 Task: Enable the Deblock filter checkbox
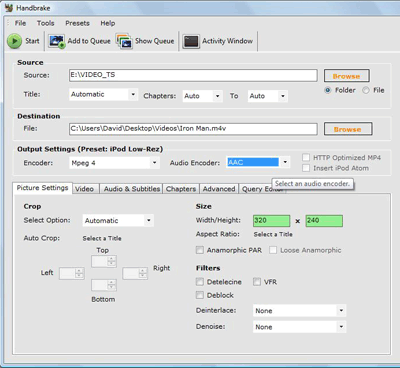point(200,295)
